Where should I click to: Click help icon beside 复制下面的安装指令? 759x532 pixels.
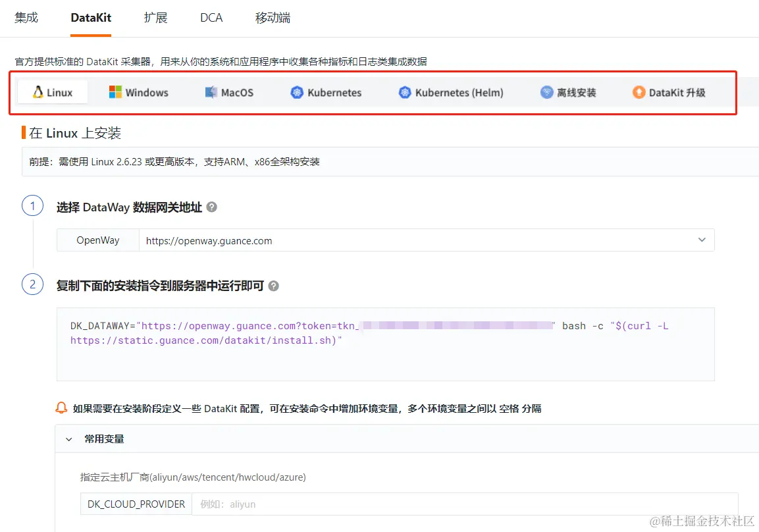click(x=273, y=286)
